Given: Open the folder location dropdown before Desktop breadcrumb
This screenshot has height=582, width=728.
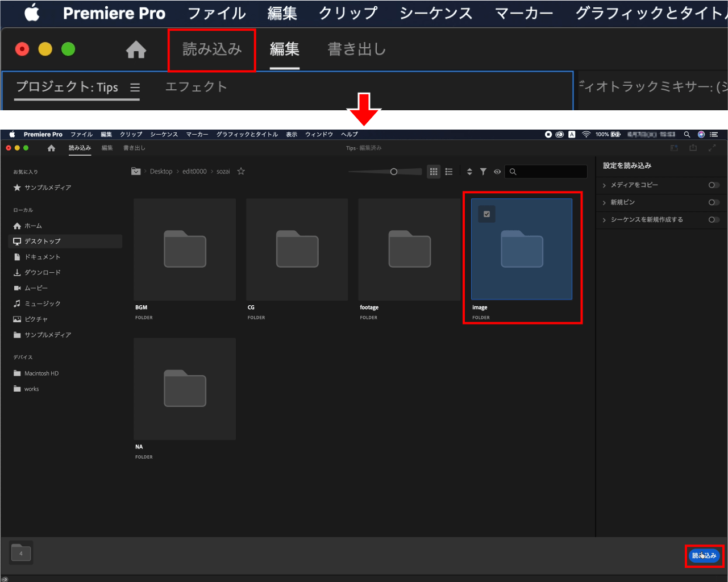Looking at the screenshot, I should click(x=136, y=171).
